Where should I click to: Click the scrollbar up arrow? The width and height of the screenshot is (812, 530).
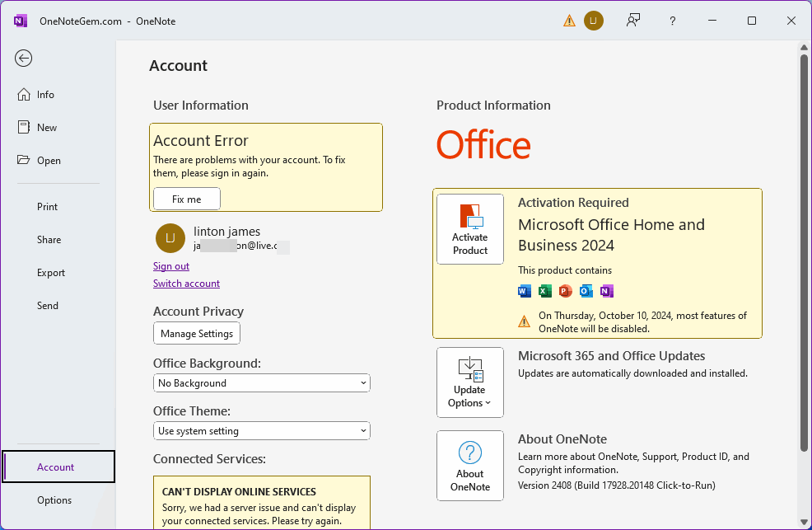click(x=804, y=48)
